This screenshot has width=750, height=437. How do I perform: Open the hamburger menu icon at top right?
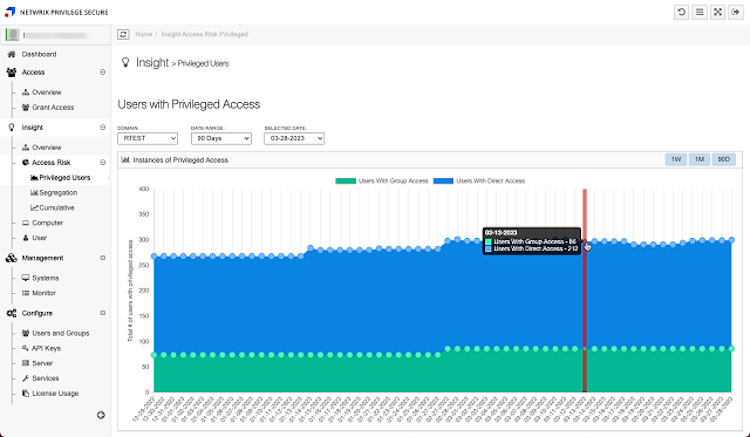click(699, 12)
